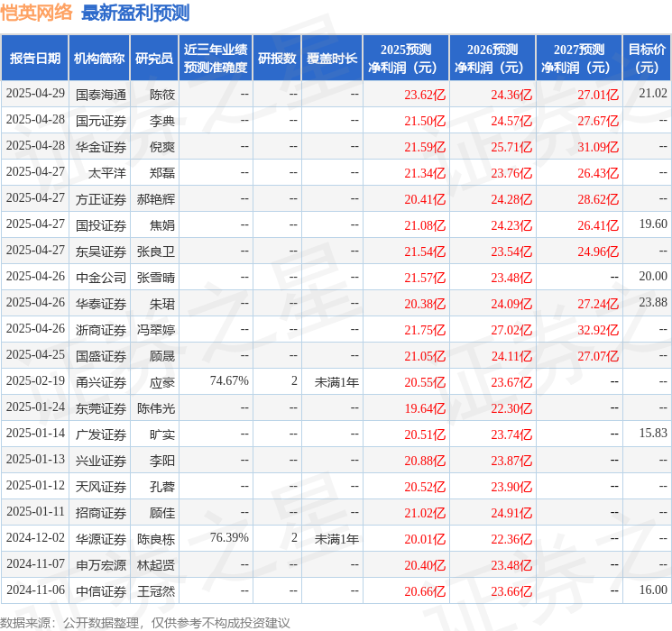This screenshot has height=631, width=672.
Task: Click the target price 21.02
Action: (x=653, y=93)
